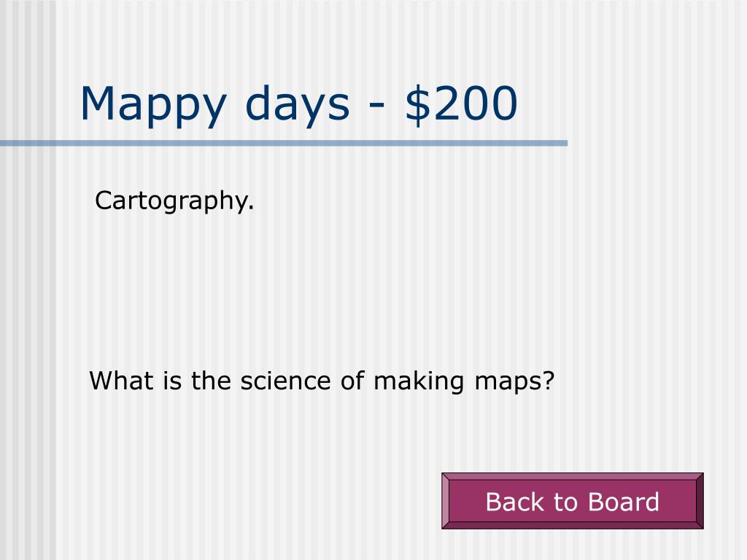This screenshot has height=560, width=747.
Task: Click the "Cartography." clue text
Action: coord(174,201)
